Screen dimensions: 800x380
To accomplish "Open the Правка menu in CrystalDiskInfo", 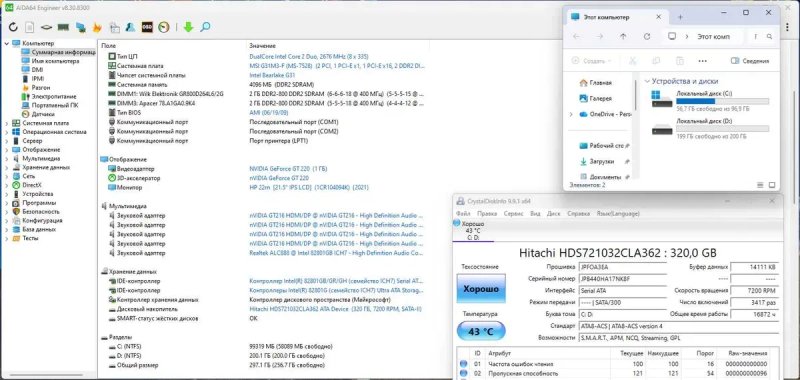I will [487, 214].
